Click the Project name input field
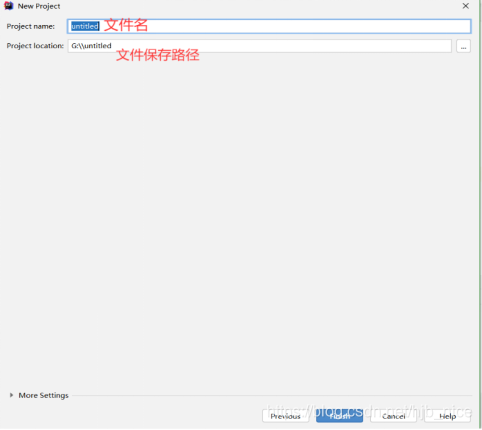This screenshot has height=430, width=482. tap(269, 26)
